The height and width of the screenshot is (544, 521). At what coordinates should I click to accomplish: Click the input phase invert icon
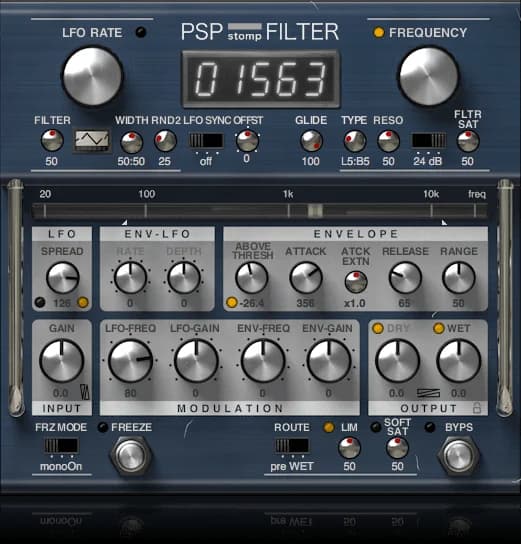85,392
